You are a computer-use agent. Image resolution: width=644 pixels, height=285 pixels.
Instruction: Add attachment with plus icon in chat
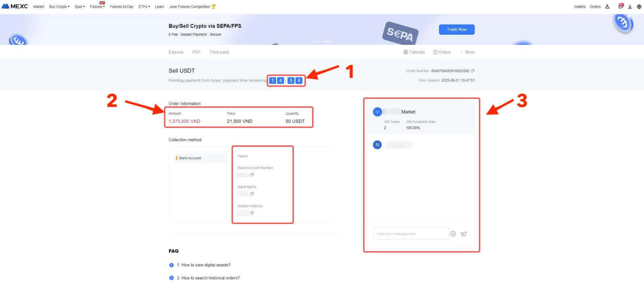point(453,234)
